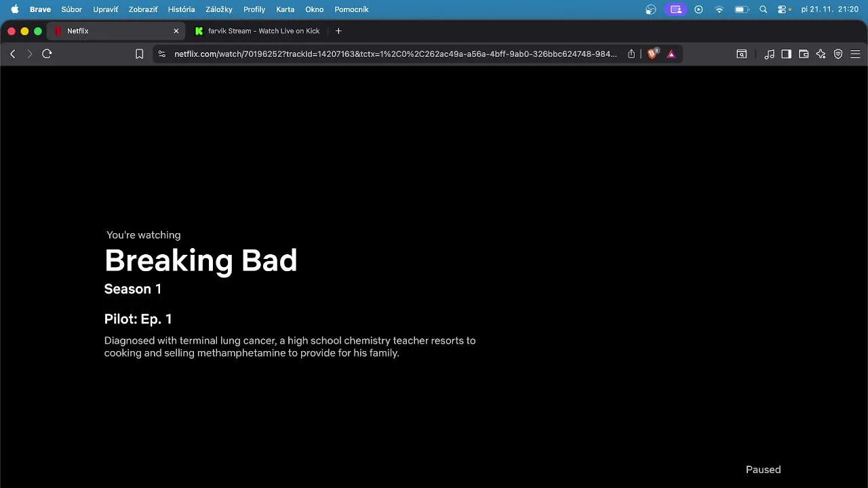Open the Brave hamburger main menu

point(855,54)
